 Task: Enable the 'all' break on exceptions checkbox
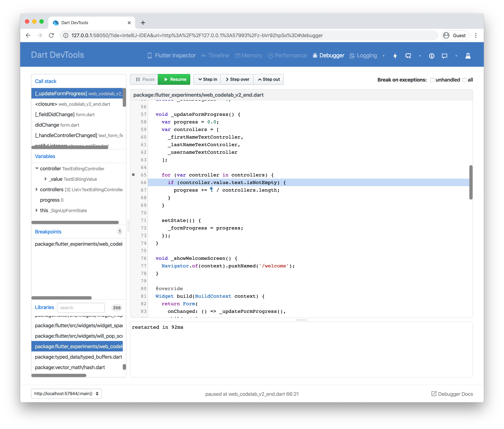click(464, 80)
